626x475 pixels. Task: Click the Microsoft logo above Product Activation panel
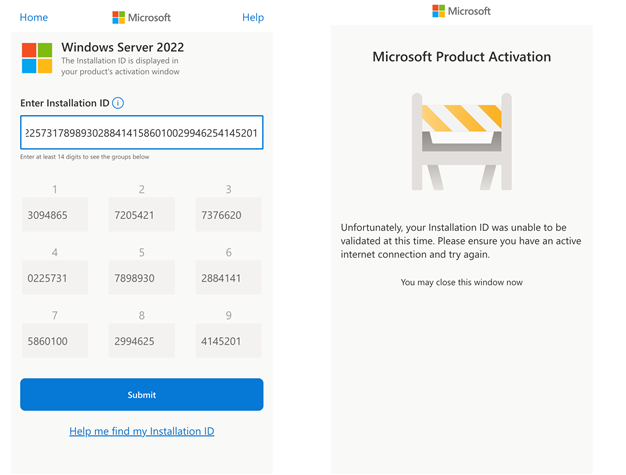[x=461, y=11]
